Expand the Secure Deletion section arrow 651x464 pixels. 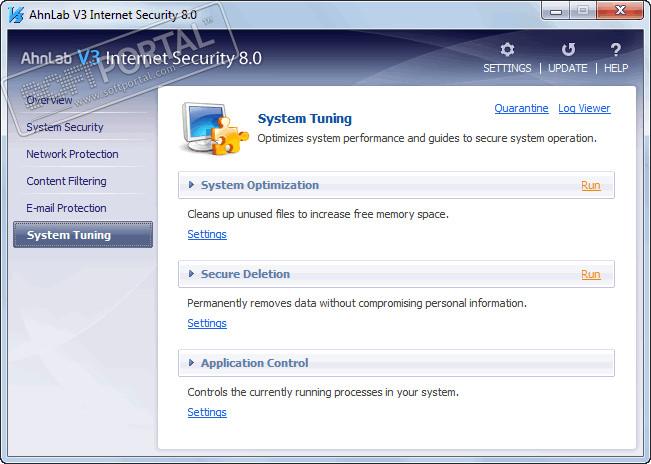click(x=191, y=274)
